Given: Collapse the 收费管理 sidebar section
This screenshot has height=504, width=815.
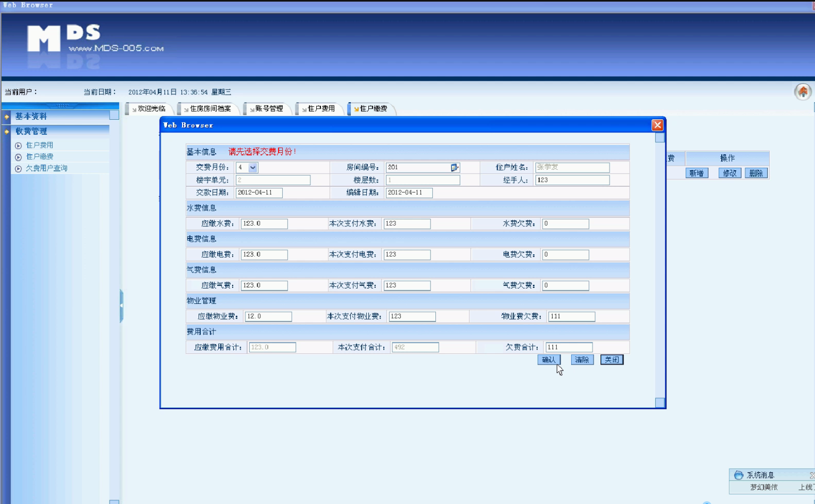Looking at the screenshot, I should pyautogui.click(x=31, y=131).
